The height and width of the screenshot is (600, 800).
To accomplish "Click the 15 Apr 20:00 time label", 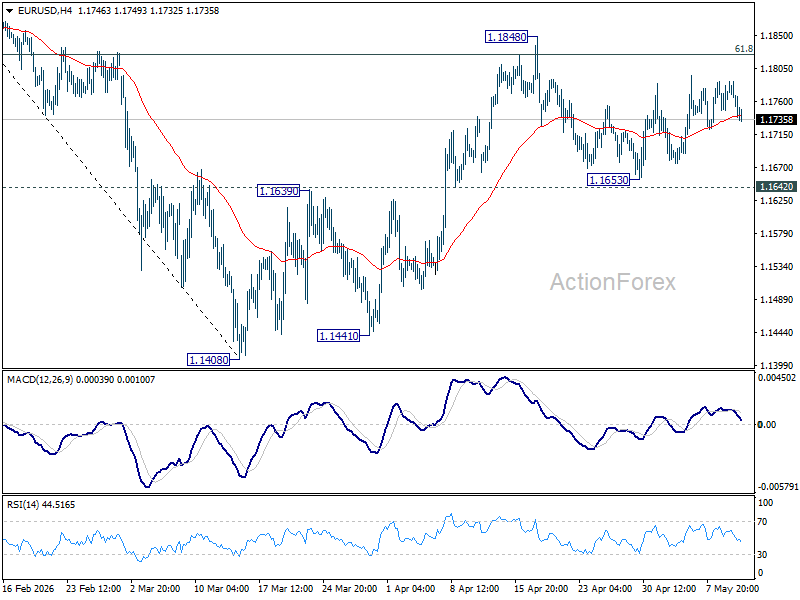I will pyautogui.click(x=541, y=588).
